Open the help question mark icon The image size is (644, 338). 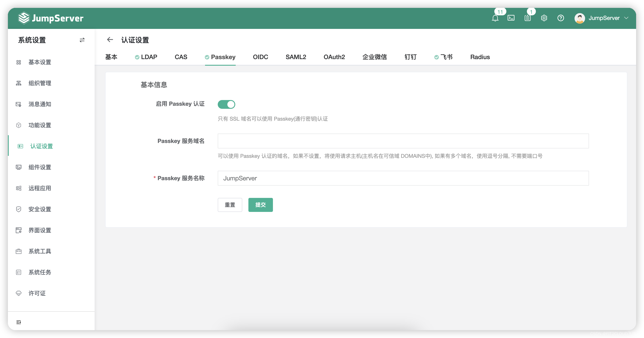pos(561,18)
